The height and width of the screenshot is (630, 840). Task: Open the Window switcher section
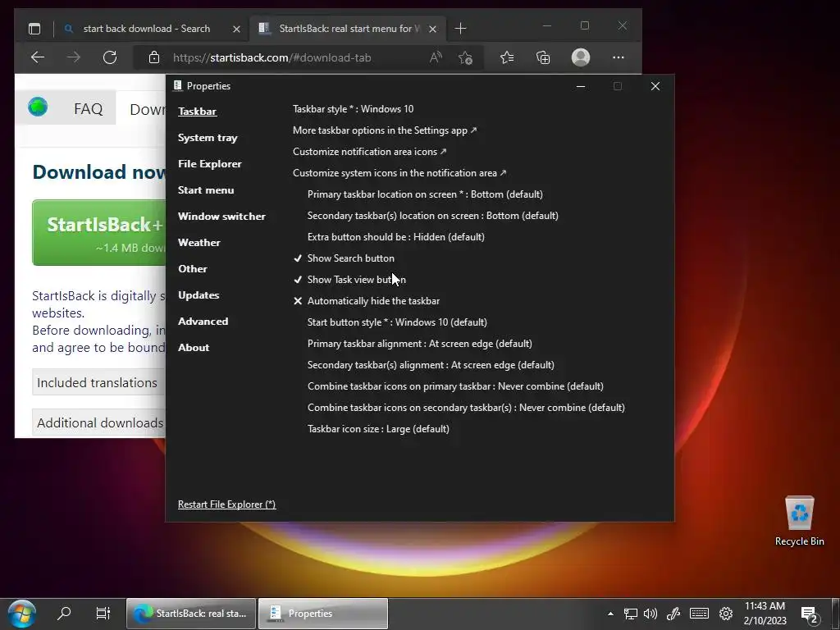[221, 217]
